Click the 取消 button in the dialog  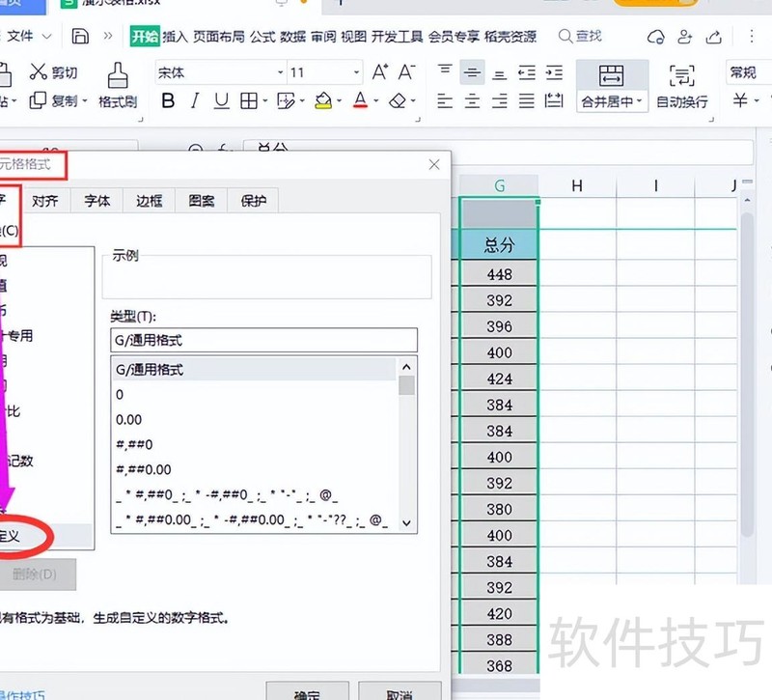[400, 693]
